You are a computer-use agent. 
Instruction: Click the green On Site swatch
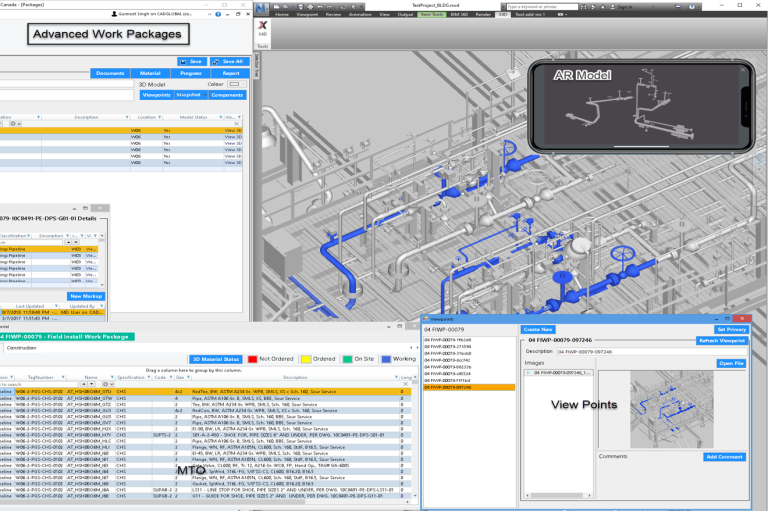click(x=348, y=359)
